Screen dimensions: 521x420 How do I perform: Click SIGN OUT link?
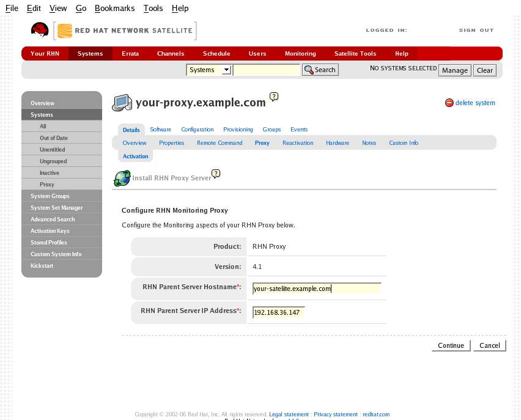tap(476, 30)
